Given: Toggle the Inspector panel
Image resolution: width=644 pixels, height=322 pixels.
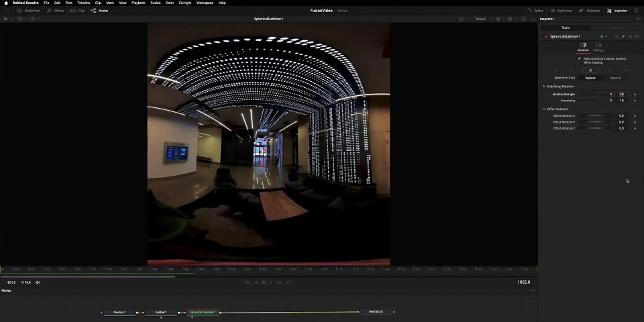Looking at the screenshot, I should pos(618,11).
